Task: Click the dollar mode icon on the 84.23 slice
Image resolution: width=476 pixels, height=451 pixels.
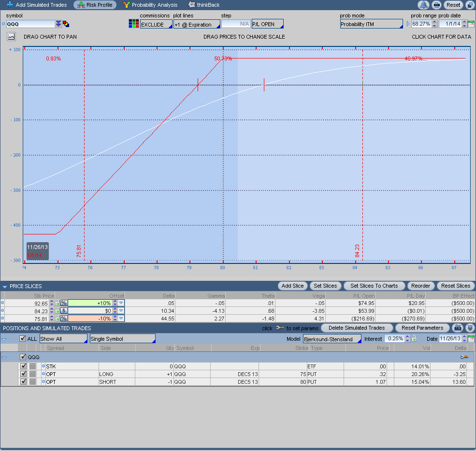Action: 63,310
